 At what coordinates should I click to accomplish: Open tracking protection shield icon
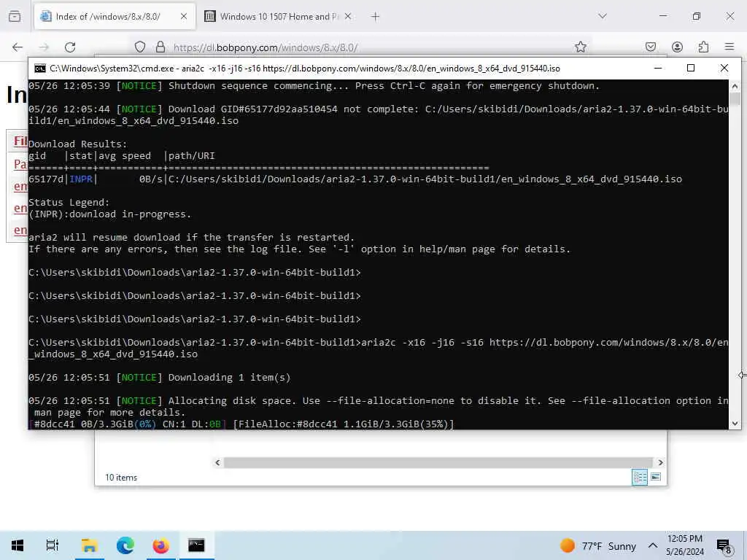click(140, 47)
